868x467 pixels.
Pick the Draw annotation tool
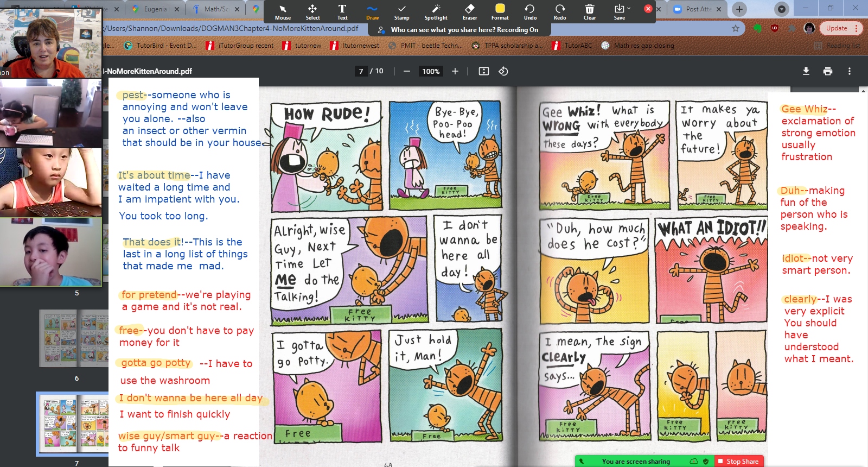pos(372,12)
